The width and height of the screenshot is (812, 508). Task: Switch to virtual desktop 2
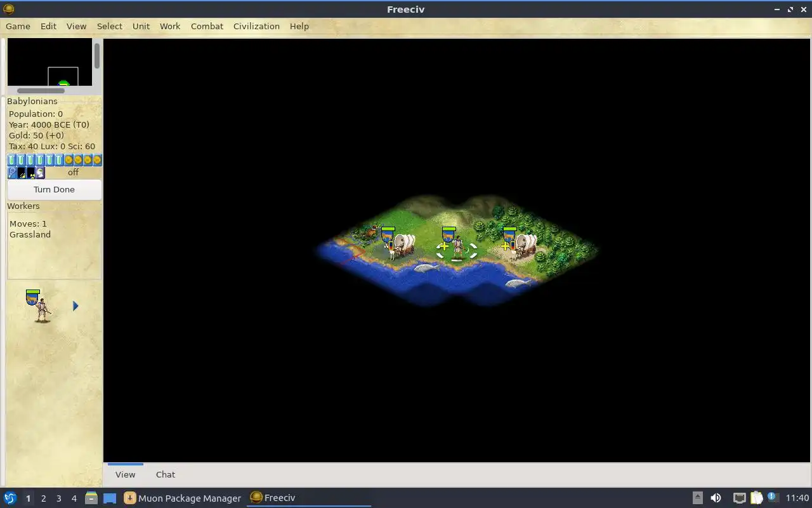43,498
